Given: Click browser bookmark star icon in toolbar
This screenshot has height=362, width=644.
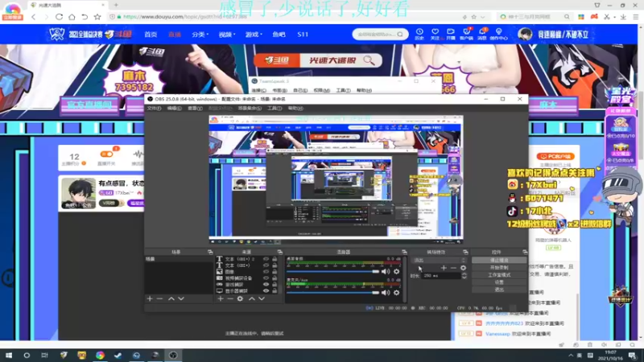Looking at the screenshot, I should pyautogui.click(x=97, y=17).
